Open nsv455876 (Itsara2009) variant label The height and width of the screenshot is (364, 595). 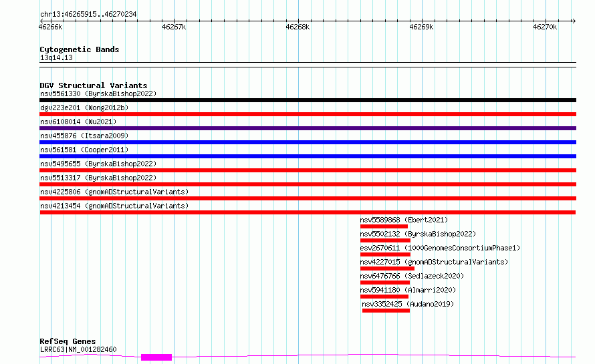(84, 136)
